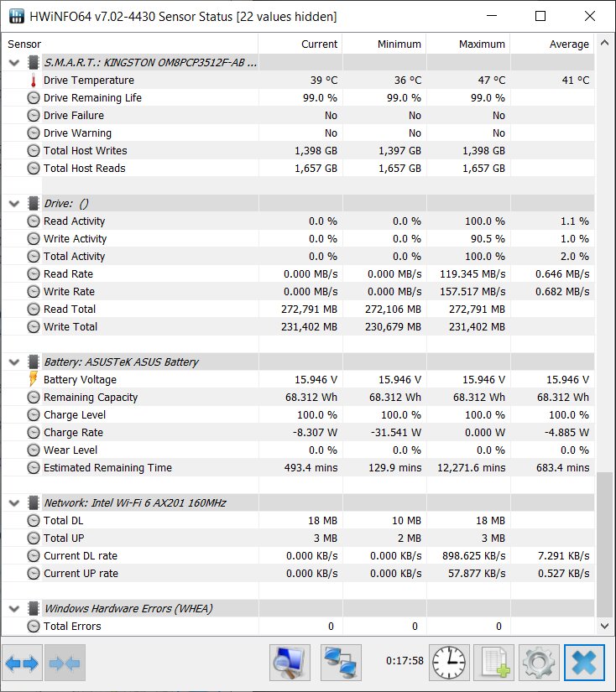
Task: Open sensor settings gear icon
Action: pyautogui.click(x=539, y=663)
